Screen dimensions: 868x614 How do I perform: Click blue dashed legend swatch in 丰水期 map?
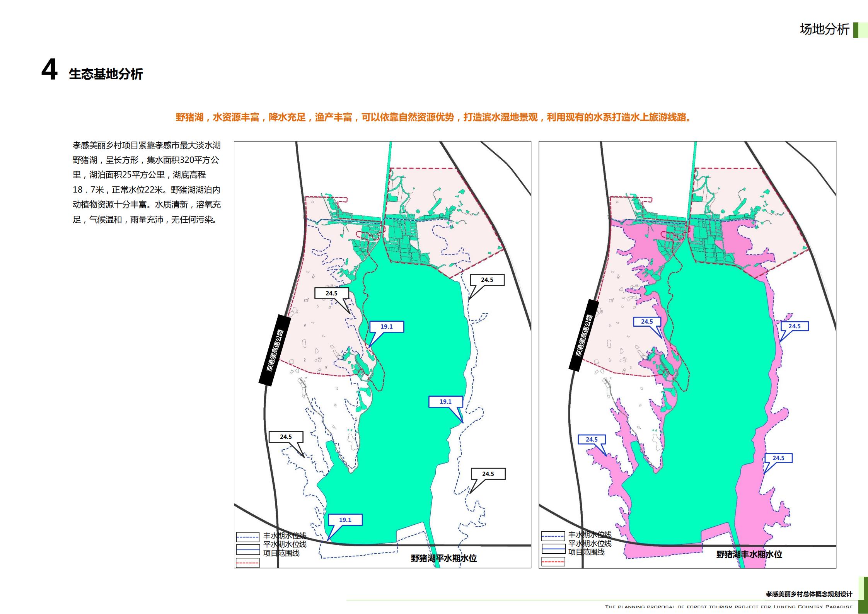coord(553,536)
